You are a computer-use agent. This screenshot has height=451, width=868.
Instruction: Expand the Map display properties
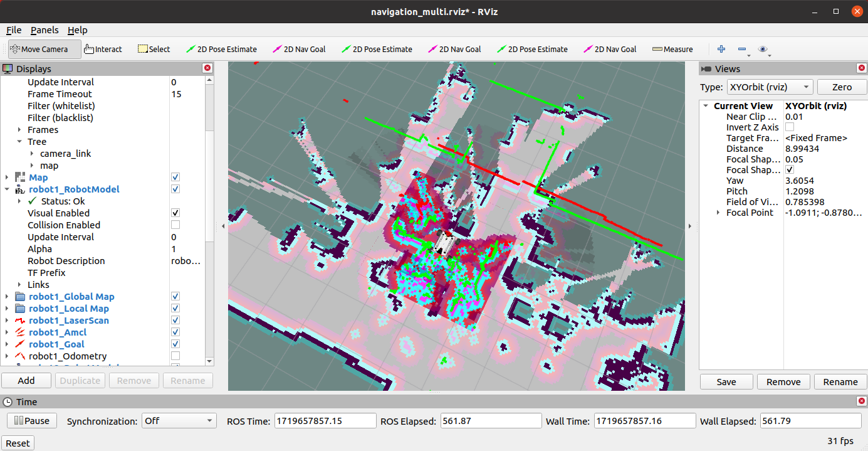coord(7,178)
